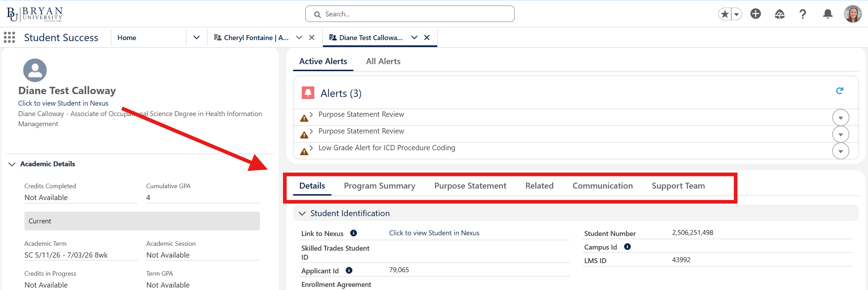Open the Program Summary tab

(x=380, y=186)
